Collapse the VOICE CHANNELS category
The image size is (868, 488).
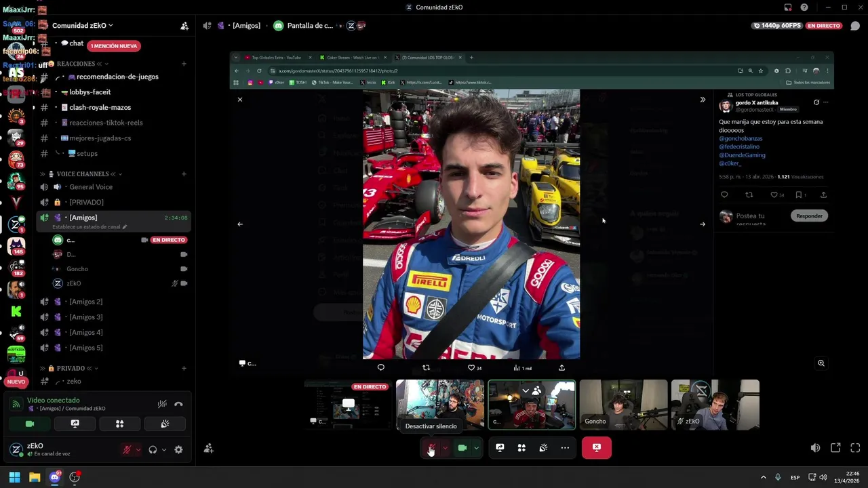click(x=81, y=174)
